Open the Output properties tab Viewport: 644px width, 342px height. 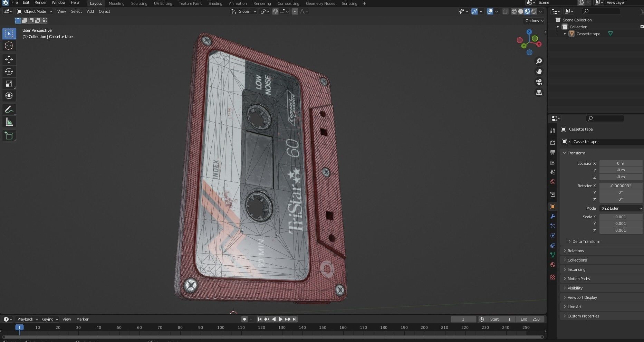pyautogui.click(x=553, y=152)
